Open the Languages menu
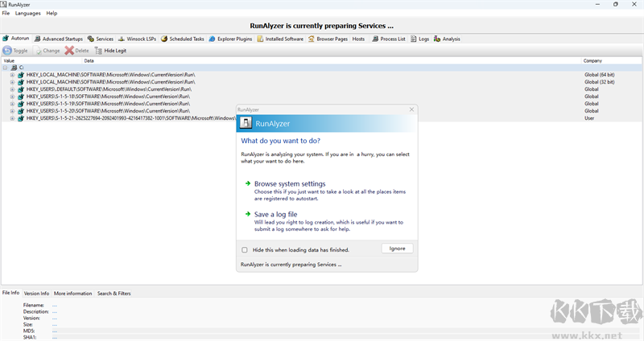644x341 pixels. (x=27, y=14)
